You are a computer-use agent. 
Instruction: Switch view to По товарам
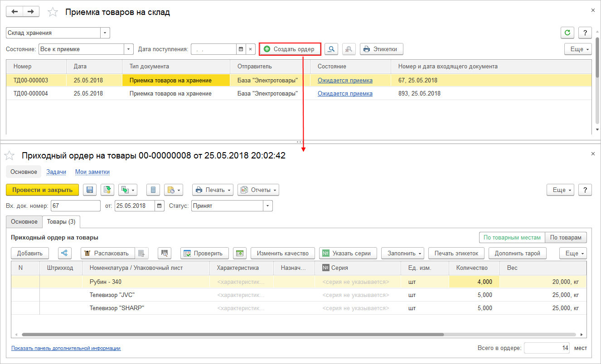(566, 237)
